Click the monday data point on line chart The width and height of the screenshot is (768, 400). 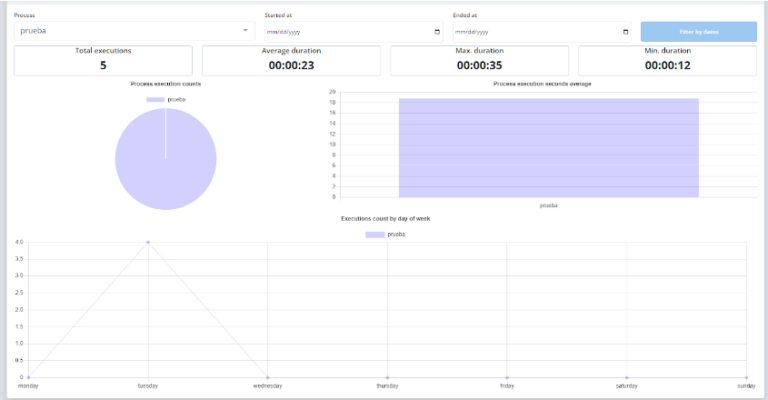tap(28, 377)
